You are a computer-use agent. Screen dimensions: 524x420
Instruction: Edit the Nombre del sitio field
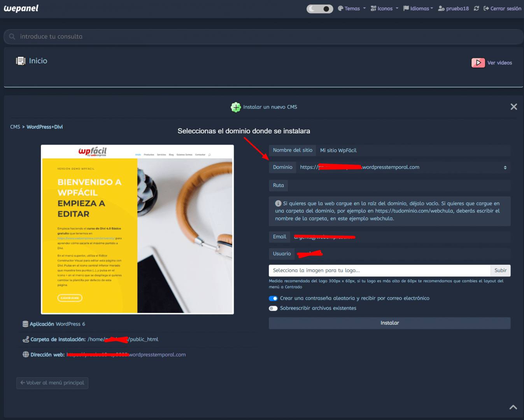pyautogui.click(x=413, y=150)
